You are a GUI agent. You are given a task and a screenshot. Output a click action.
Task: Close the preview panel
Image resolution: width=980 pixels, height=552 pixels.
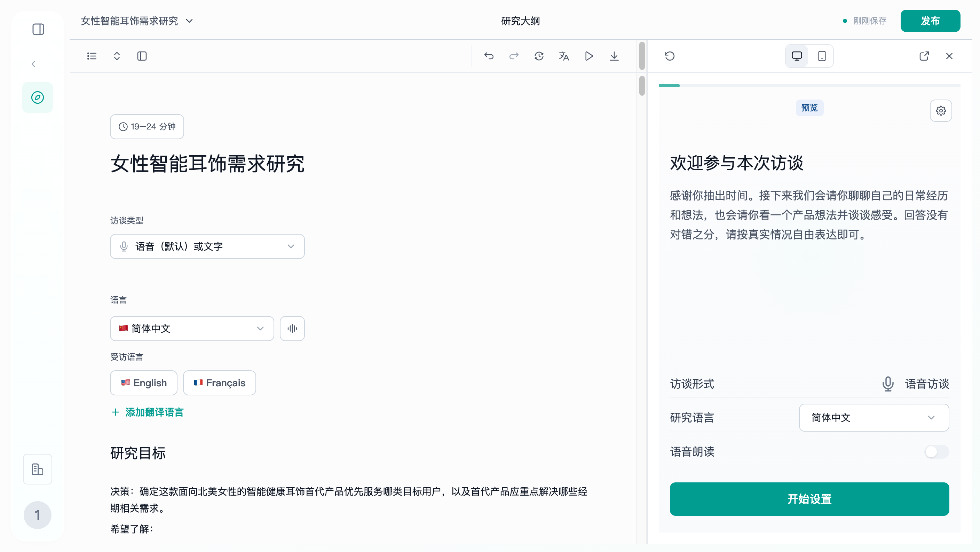[x=949, y=56]
